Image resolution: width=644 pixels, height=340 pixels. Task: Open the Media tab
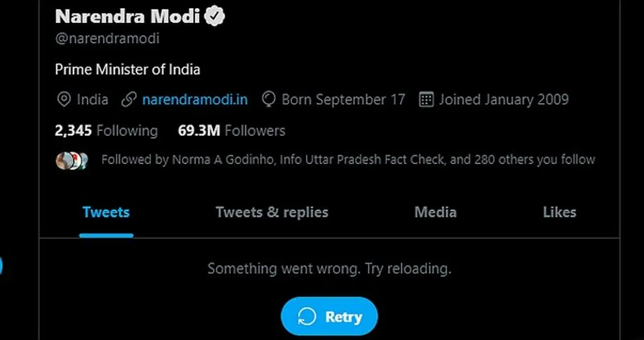click(x=435, y=212)
